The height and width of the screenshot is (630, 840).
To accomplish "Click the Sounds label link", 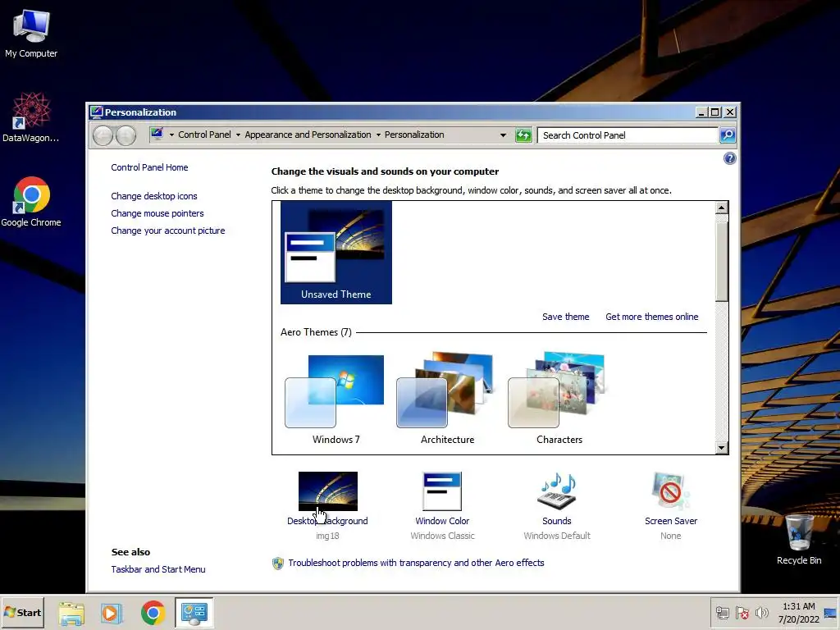I will click(557, 521).
